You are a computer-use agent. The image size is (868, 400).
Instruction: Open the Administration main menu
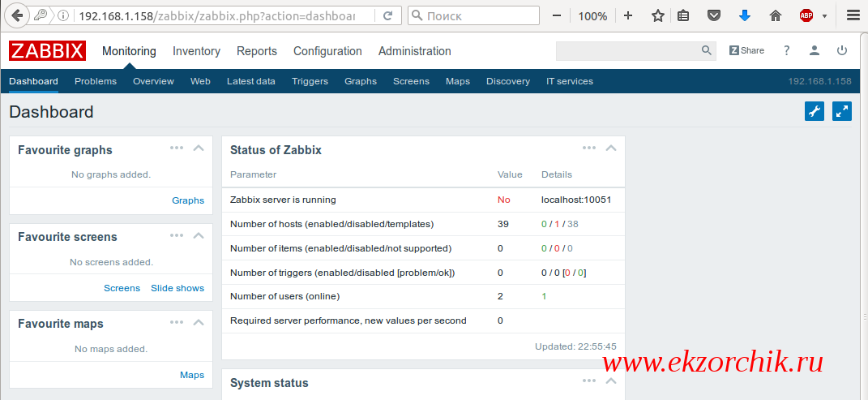415,51
